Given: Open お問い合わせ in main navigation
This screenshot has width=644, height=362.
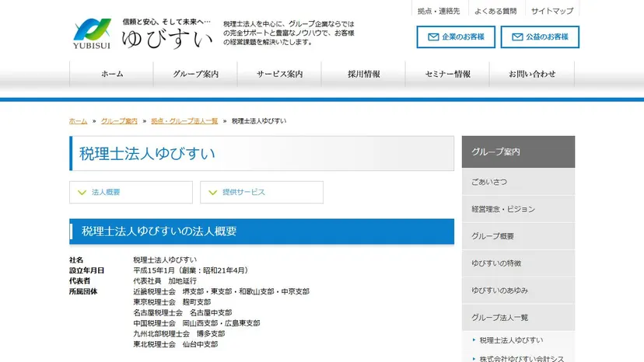Looking at the screenshot, I should pyautogui.click(x=532, y=74).
